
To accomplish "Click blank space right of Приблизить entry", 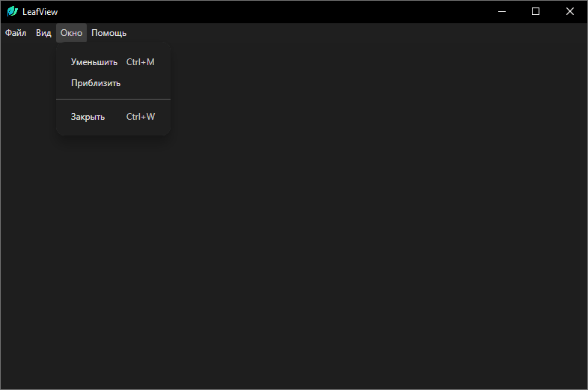I will pos(146,83).
